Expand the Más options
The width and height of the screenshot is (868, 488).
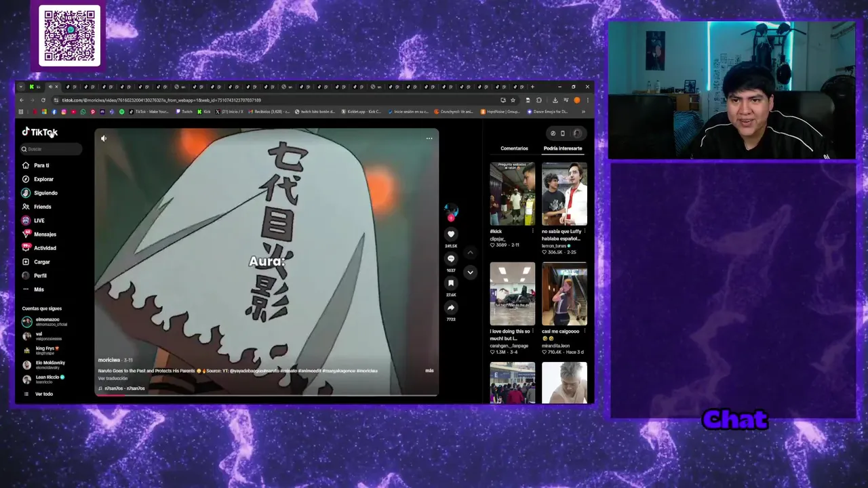33,289
